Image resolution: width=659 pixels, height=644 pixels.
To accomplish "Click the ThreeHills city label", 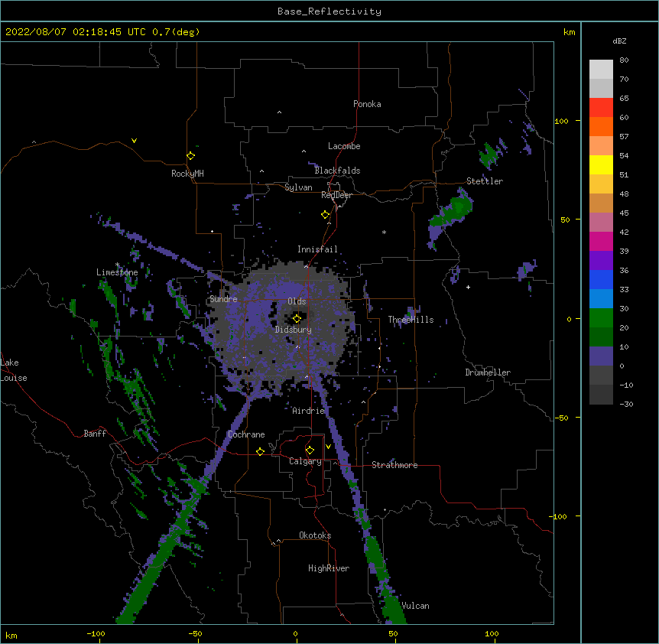I will pyautogui.click(x=411, y=320).
